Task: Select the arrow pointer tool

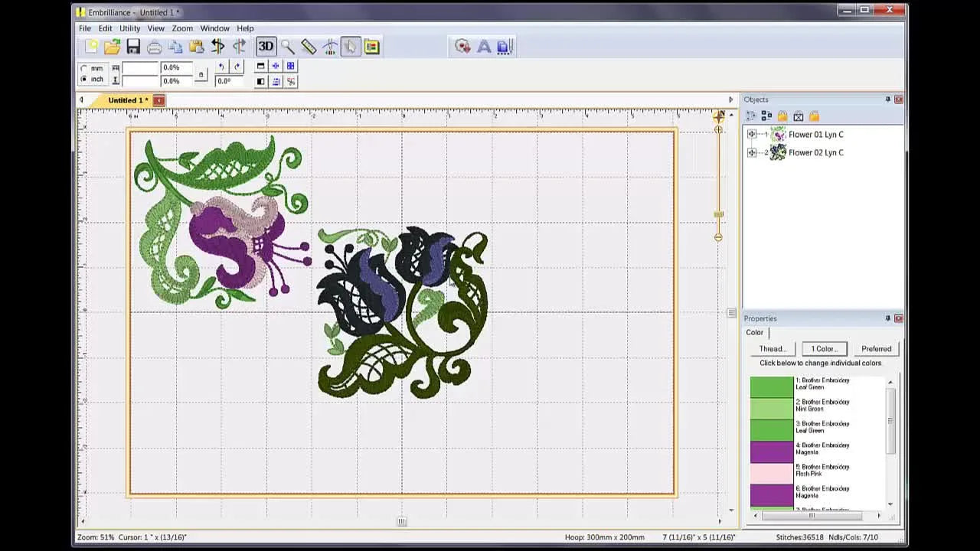Action: pos(350,46)
